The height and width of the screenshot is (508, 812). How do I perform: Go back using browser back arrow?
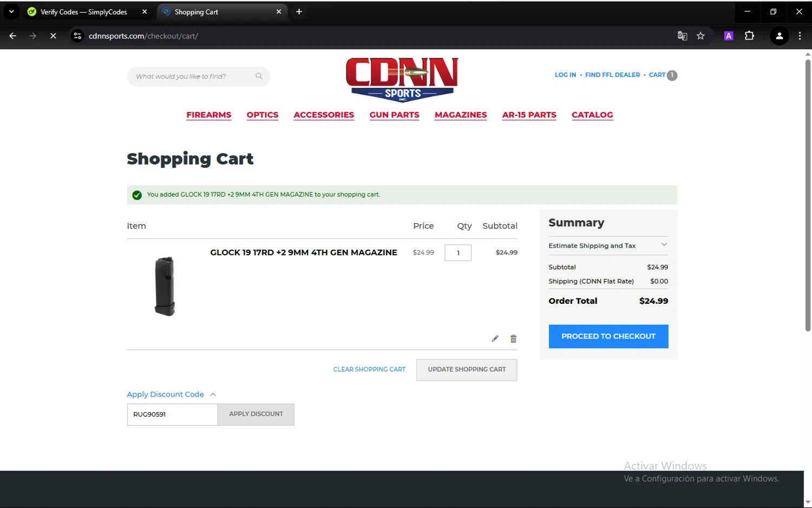[12, 36]
